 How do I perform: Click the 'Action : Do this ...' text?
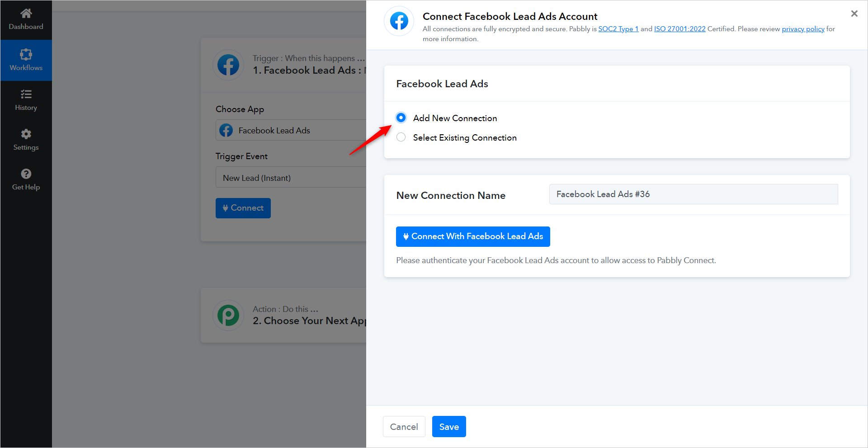tap(285, 309)
